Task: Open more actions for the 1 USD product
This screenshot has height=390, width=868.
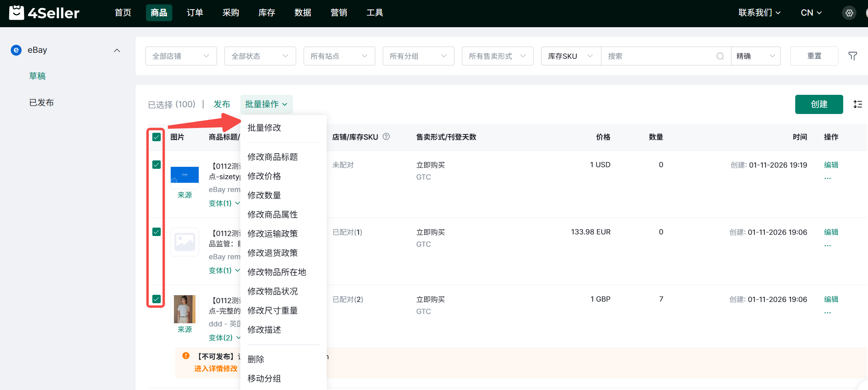Action: click(827, 178)
